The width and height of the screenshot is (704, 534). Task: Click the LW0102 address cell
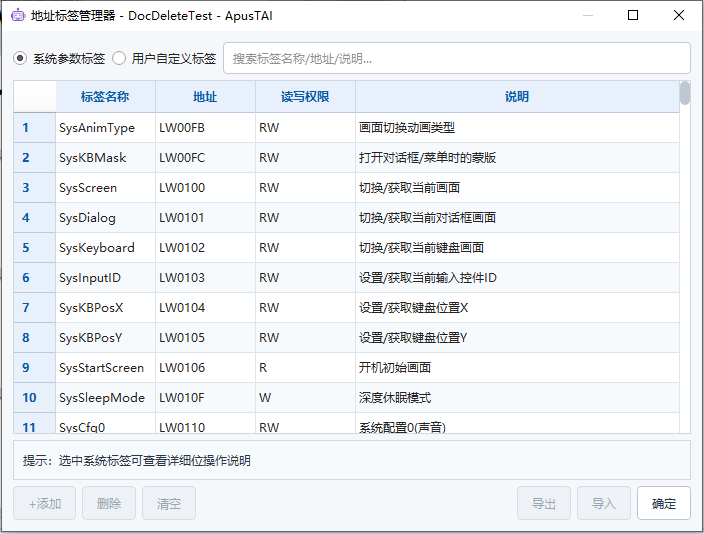(206, 247)
